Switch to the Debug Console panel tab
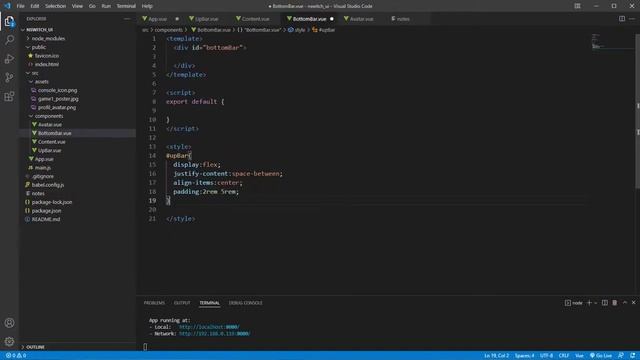 pyautogui.click(x=246, y=303)
